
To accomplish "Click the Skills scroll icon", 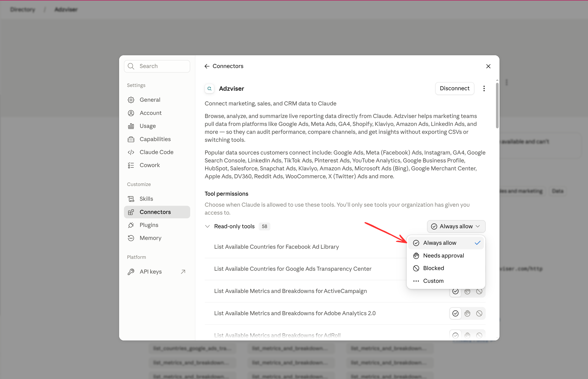I will tap(131, 199).
